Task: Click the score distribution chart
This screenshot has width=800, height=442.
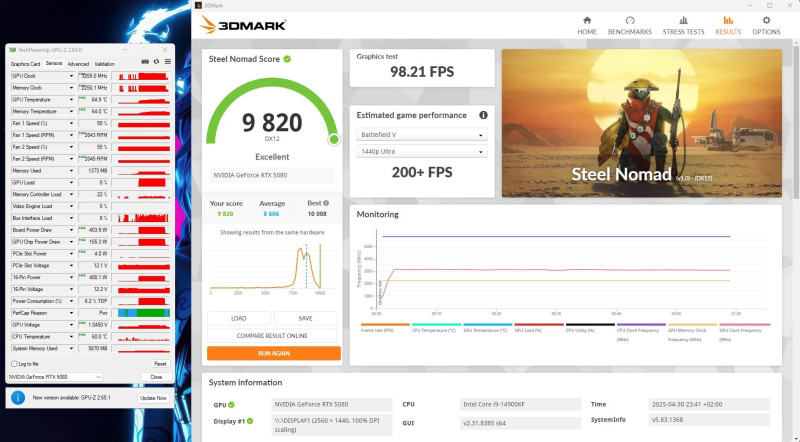Action: pos(272,267)
